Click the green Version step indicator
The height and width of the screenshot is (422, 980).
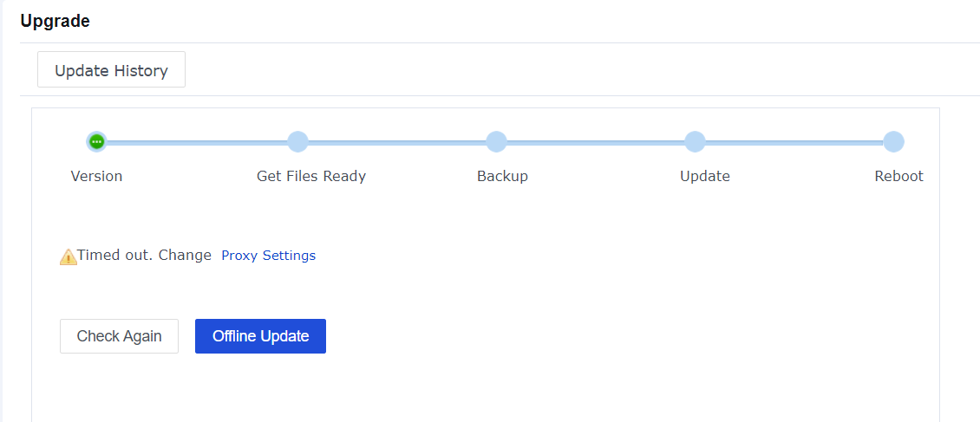click(x=96, y=141)
